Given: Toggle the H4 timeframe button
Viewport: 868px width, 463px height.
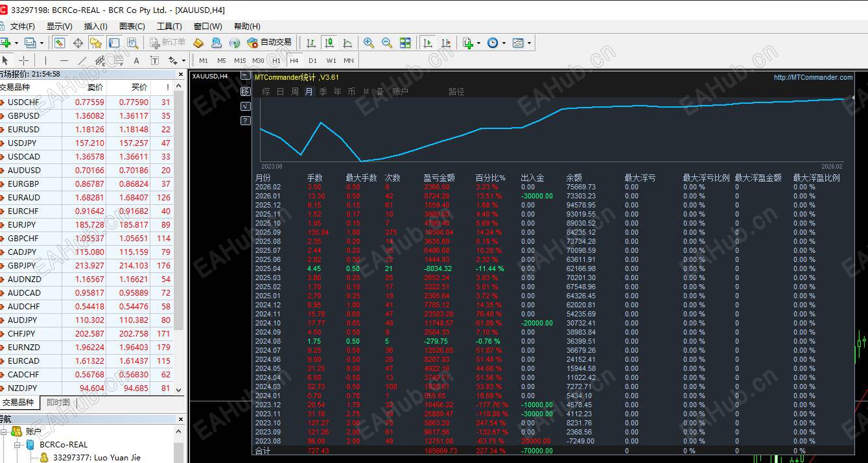Looking at the screenshot, I should pos(294,60).
